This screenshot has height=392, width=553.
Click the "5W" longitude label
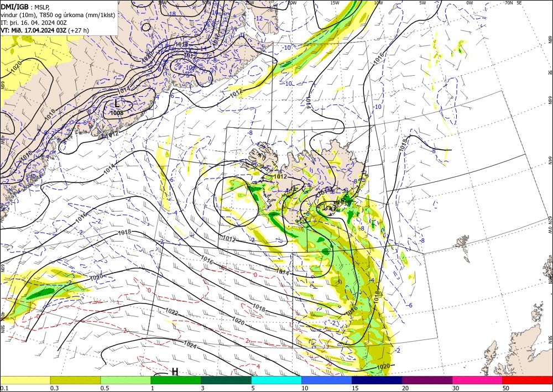422,3
